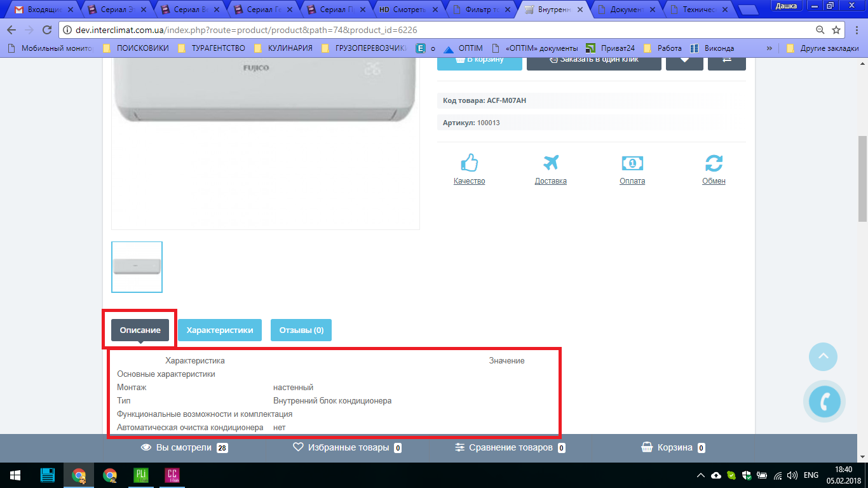Open Избранные товары in the bottom bar
This screenshot has width=868, height=488.
[348, 447]
